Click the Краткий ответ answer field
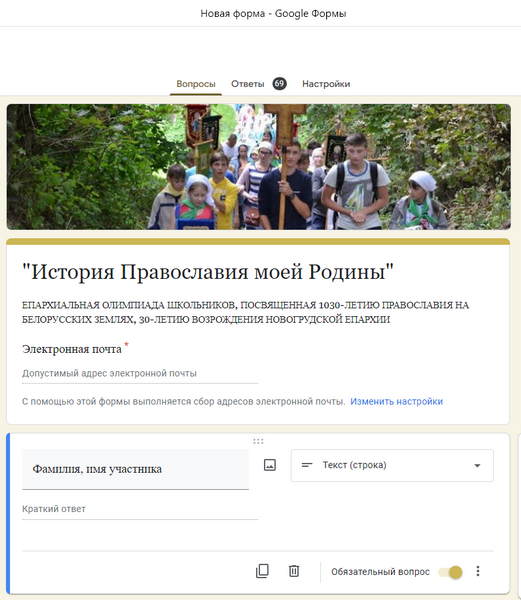 pos(140,509)
